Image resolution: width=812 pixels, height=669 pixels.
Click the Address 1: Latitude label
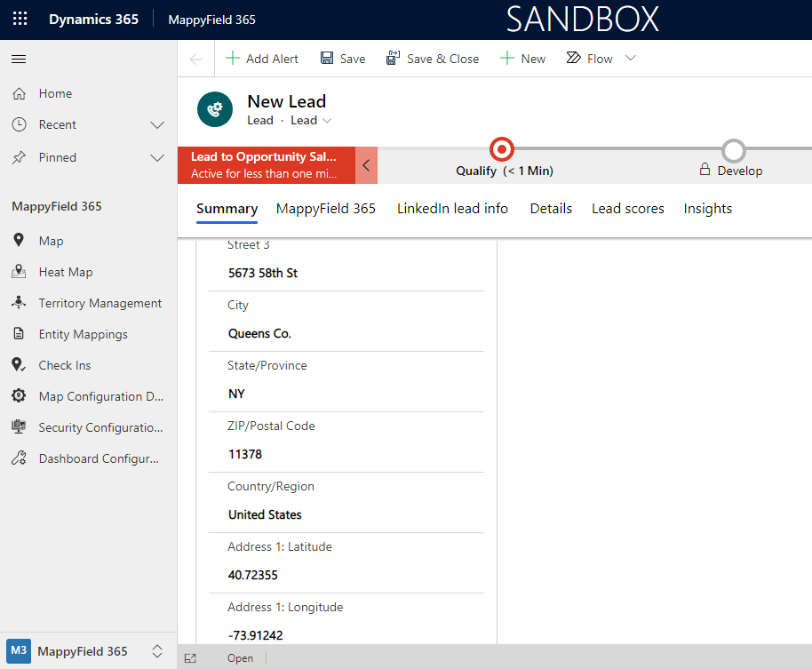[280, 546]
